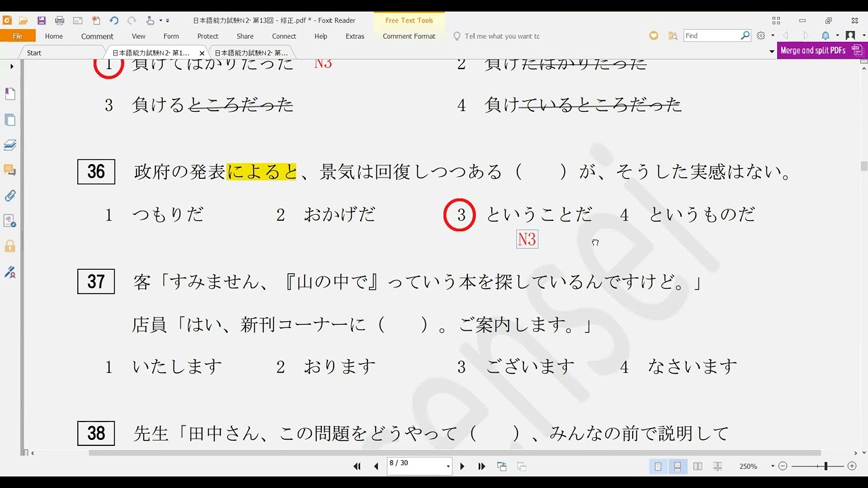
Task: Click the zoom slider handle
Action: click(825, 466)
